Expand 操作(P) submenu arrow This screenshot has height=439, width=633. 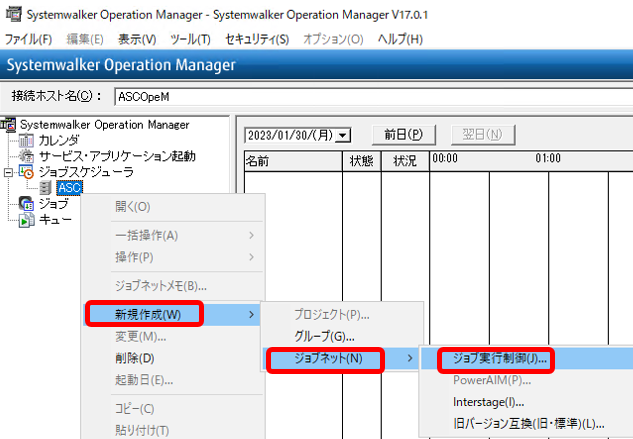point(252,257)
